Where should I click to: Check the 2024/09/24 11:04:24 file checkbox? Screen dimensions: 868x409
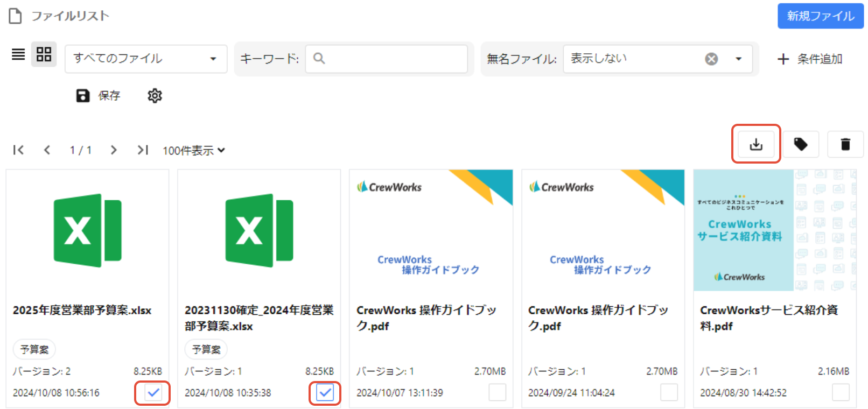pyautogui.click(x=669, y=392)
